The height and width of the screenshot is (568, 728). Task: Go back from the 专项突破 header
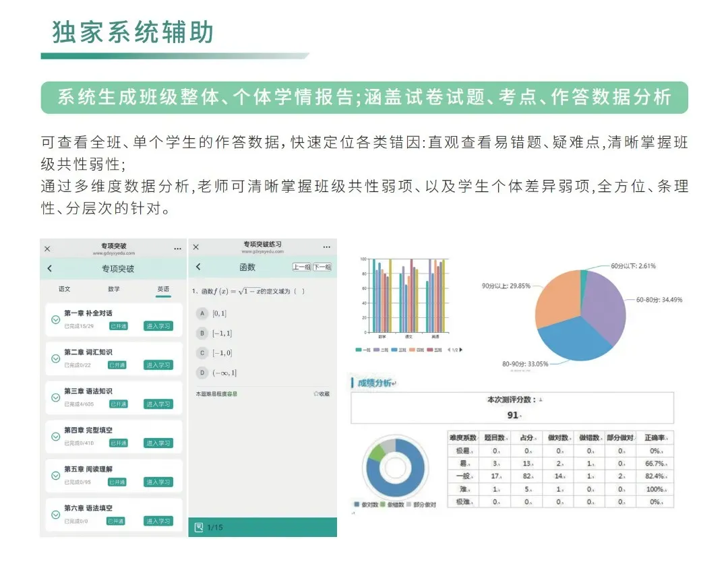click(x=50, y=268)
